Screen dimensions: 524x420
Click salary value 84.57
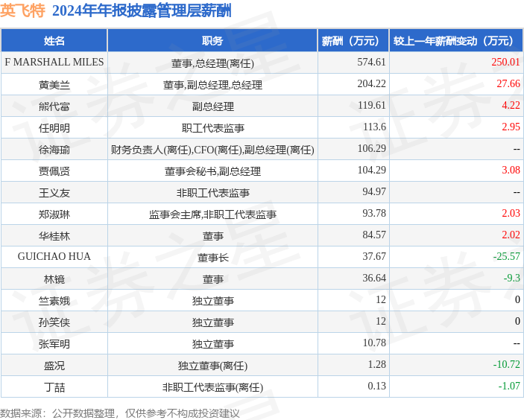pyautogui.click(x=374, y=235)
